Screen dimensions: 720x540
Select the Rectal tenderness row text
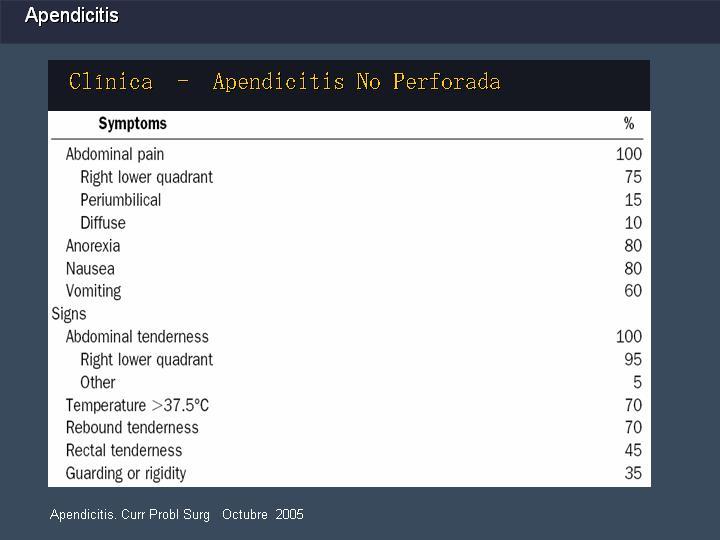[124, 450]
